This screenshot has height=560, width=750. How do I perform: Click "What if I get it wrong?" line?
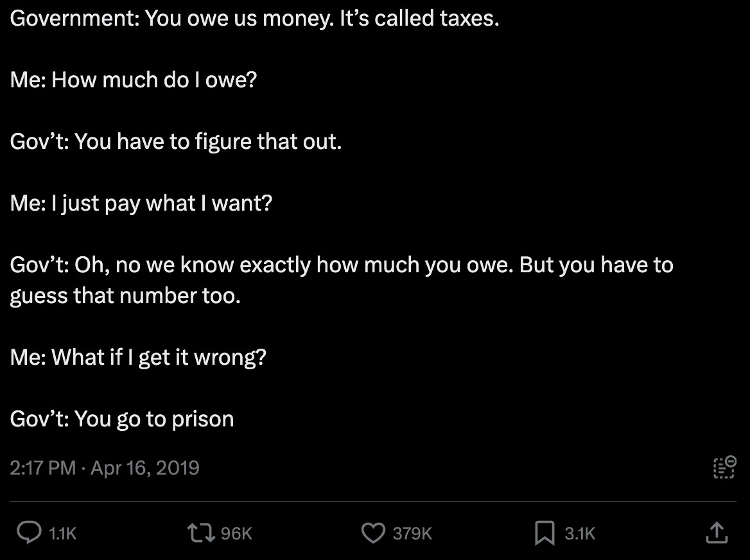159,357
